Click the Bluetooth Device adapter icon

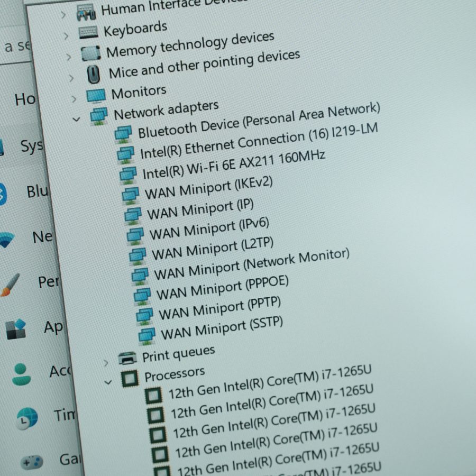[x=123, y=134]
